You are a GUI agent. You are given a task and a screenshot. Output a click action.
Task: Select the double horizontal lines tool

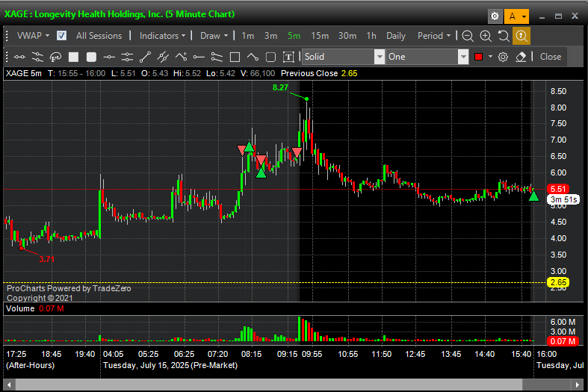pos(127,57)
